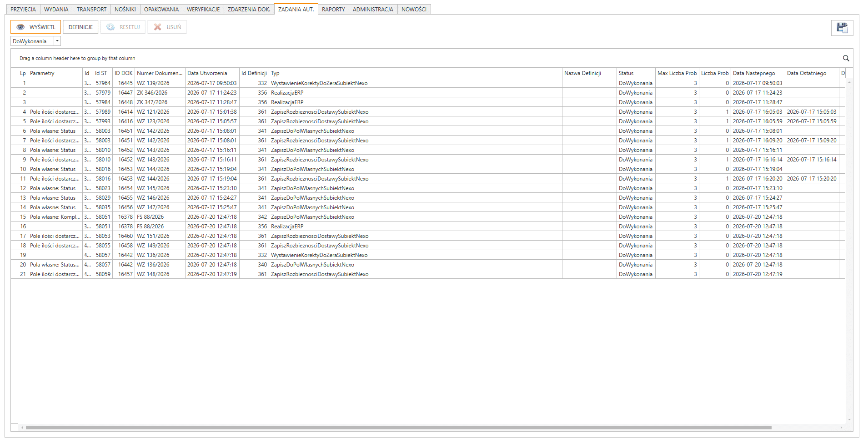Click the horizontal scrollbar right arrow
This screenshot has width=868, height=443.
[841, 428]
